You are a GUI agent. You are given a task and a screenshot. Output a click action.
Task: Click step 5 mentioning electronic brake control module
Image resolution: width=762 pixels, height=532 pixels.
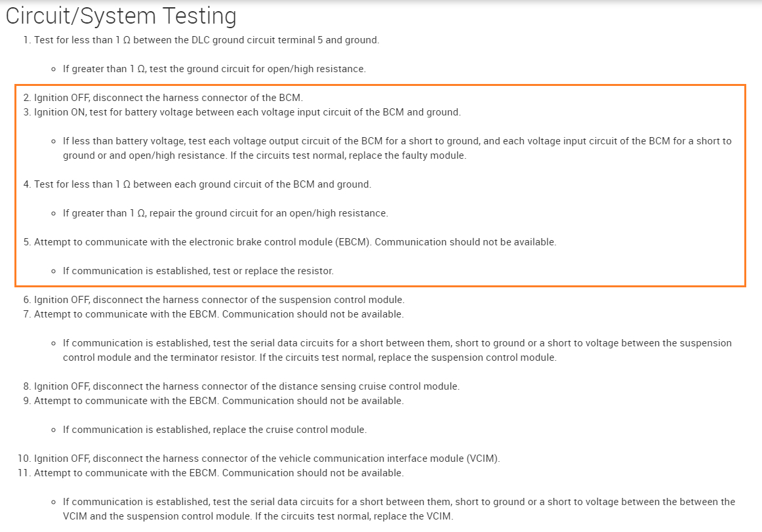(x=294, y=242)
